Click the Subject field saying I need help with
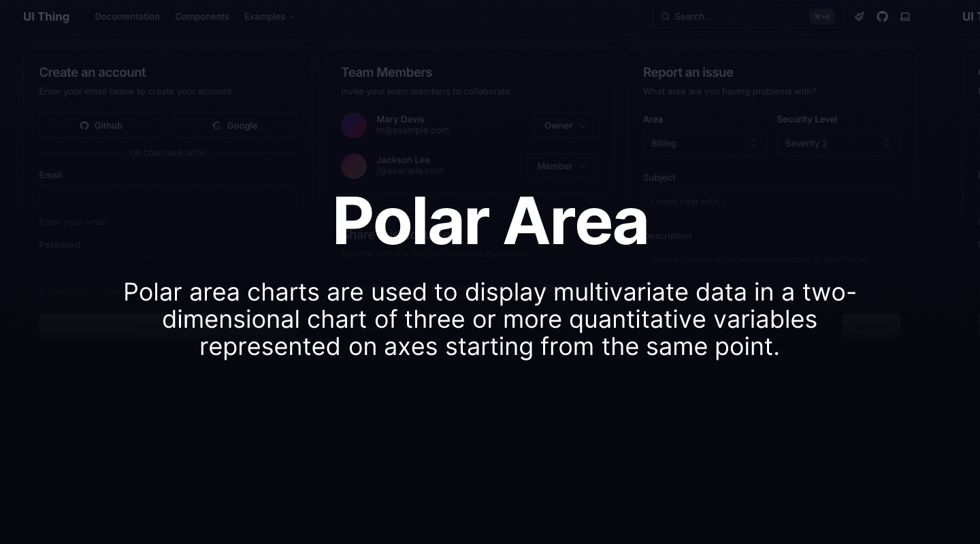The height and width of the screenshot is (544, 980). pyautogui.click(x=772, y=201)
